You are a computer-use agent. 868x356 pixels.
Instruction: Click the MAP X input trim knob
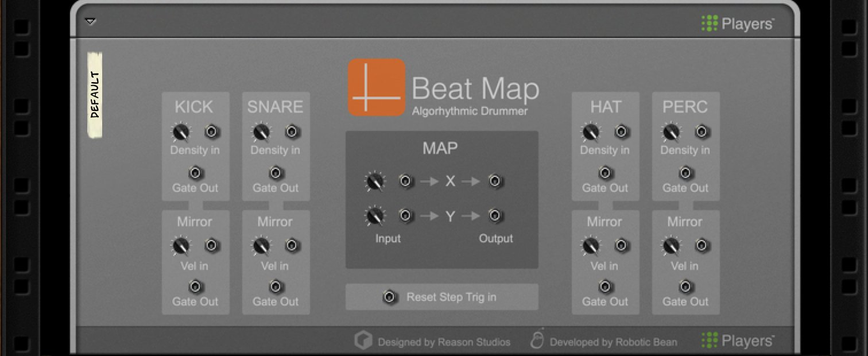(x=375, y=183)
